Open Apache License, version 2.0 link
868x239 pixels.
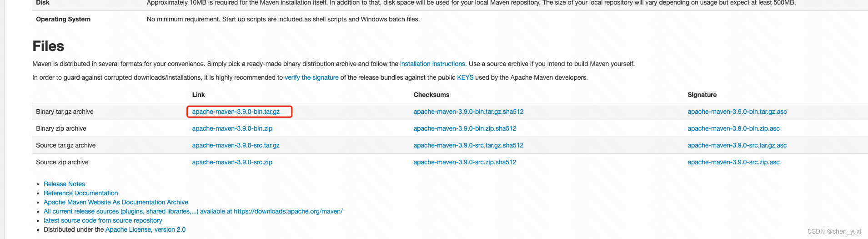click(146, 229)
